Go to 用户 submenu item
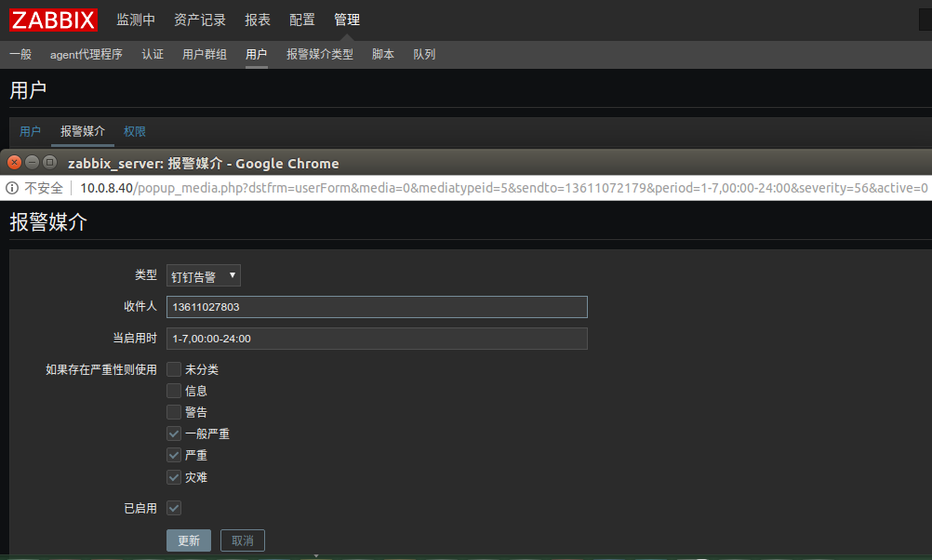 click(256, 54)
